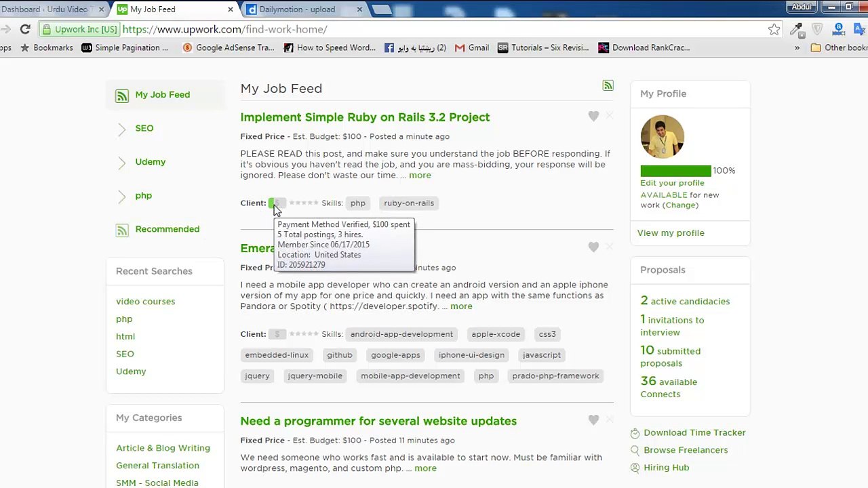The width and height of the screenshot is (868, 488).
Task: Click the shield extension icon in toolbar
Action: [817, 29]
